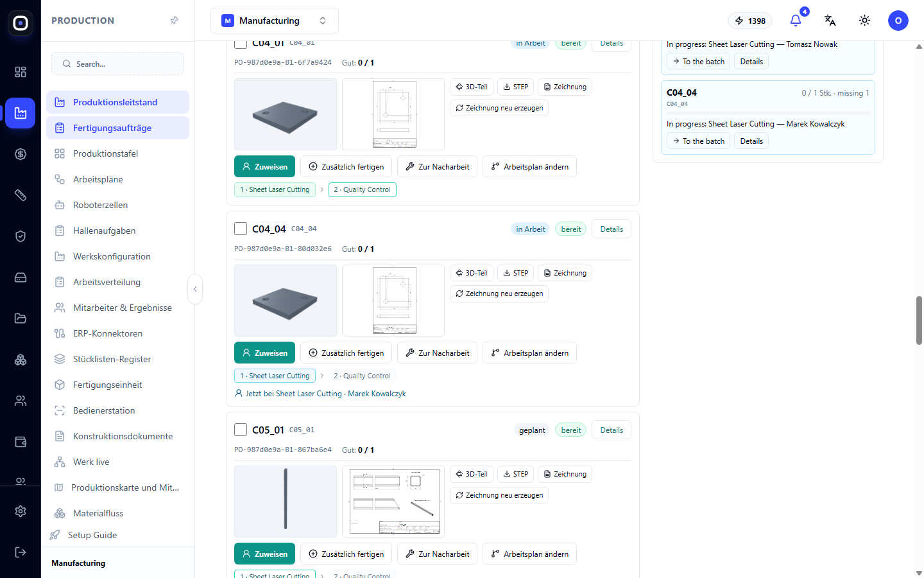Click the logout icon in left rail
The width and height of the screenshot is (924, 578).
pyautogui.click(x=21, y=552)
